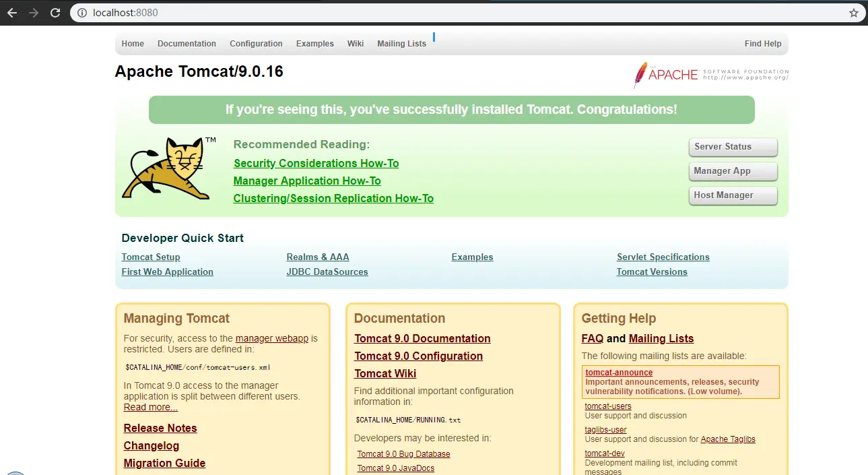The width and height of the screenshot is (868, 475).
Task: Reload the page with the refresh icon
Action: click(55, 13)
